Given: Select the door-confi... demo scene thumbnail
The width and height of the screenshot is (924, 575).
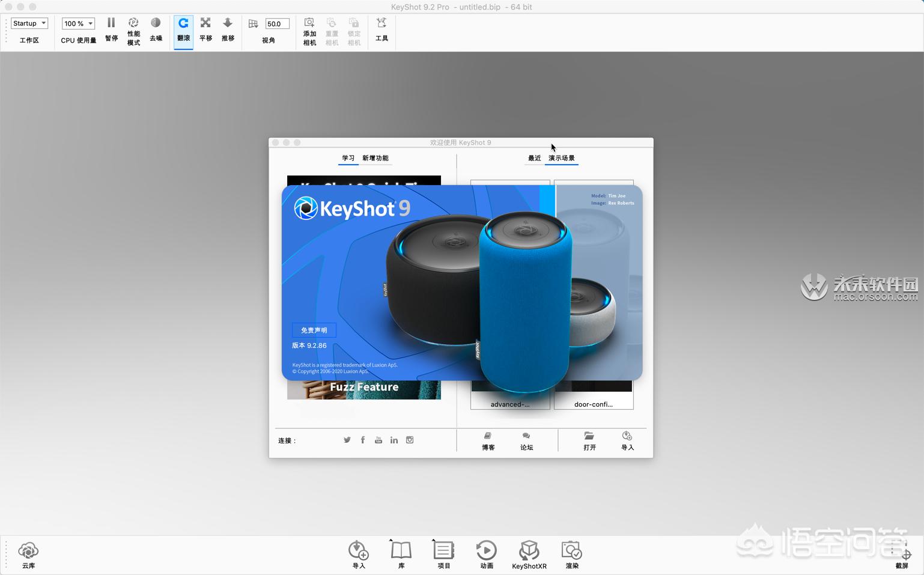Looking at the screenshot, I should pos(594,397).
